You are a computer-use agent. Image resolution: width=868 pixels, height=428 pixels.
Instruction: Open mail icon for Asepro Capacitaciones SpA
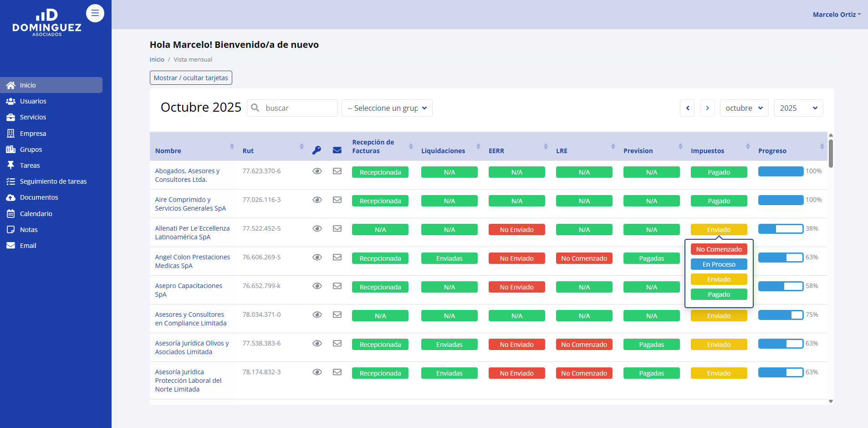(x=337, y=286)
